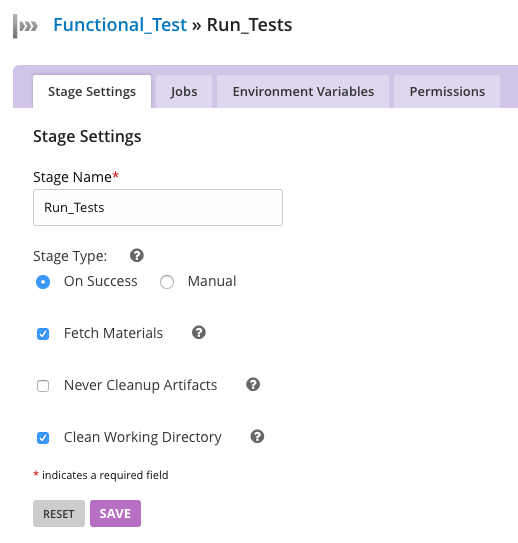This screenshot has width=518, height=543.
Task: Enable Never Cleanup Artifacts checkbox
Action: (x=43, y=386)
